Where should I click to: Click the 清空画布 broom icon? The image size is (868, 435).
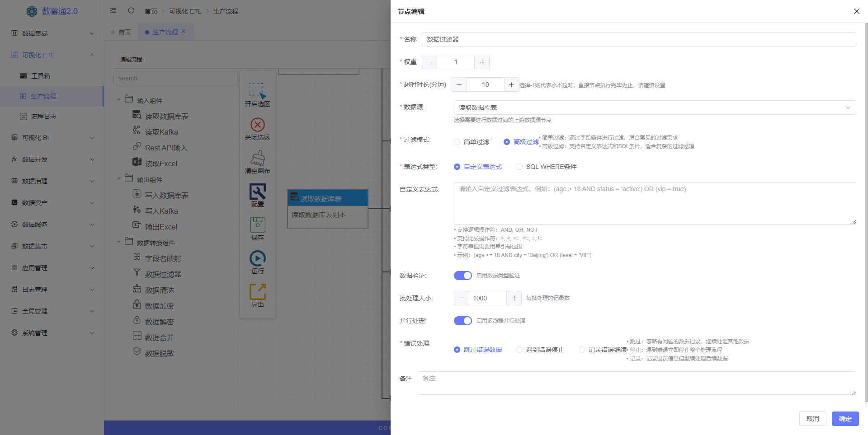point(257,158)
